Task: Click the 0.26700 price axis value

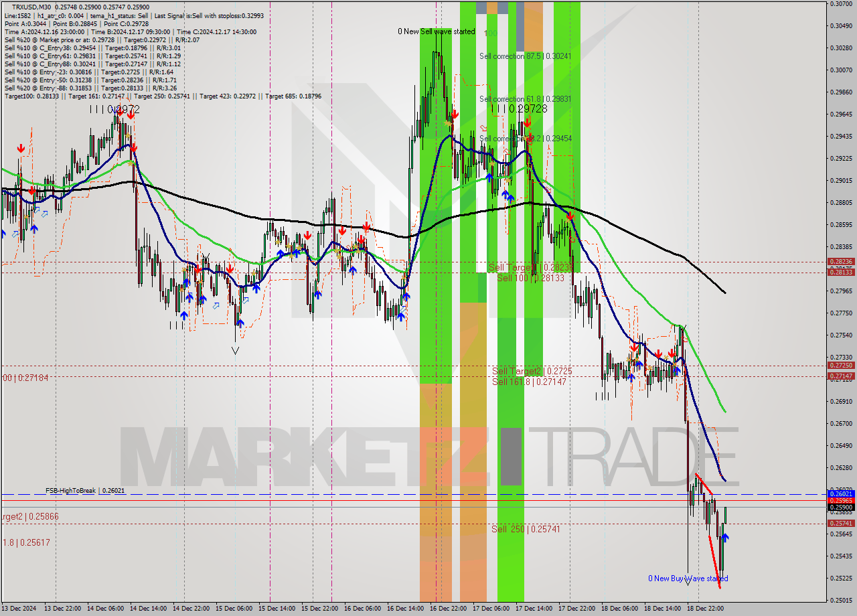Action: tap(841, 424)
